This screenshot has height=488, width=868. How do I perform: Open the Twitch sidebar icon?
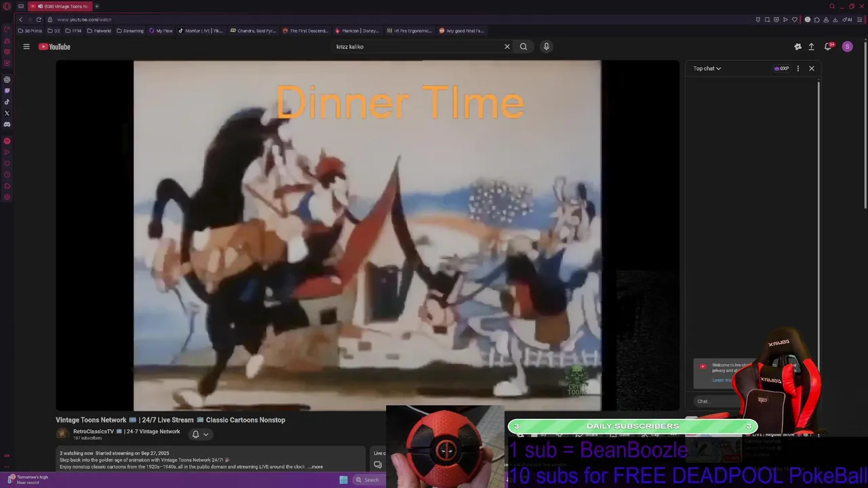[x=7, y=91]
